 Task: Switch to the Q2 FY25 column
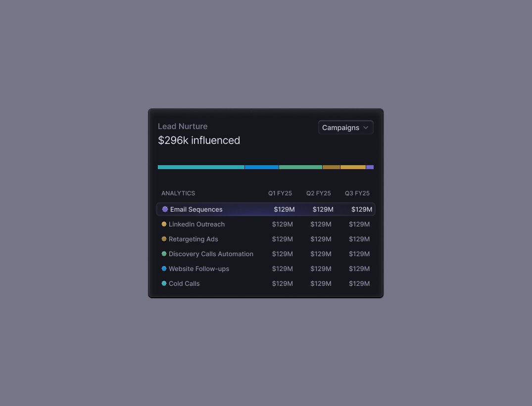click(x=318, y=193)
